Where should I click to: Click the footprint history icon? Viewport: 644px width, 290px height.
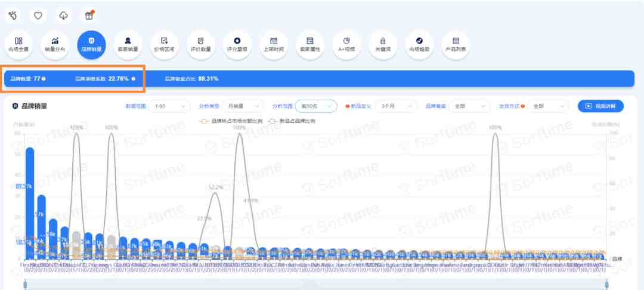[x=13, y=16]
